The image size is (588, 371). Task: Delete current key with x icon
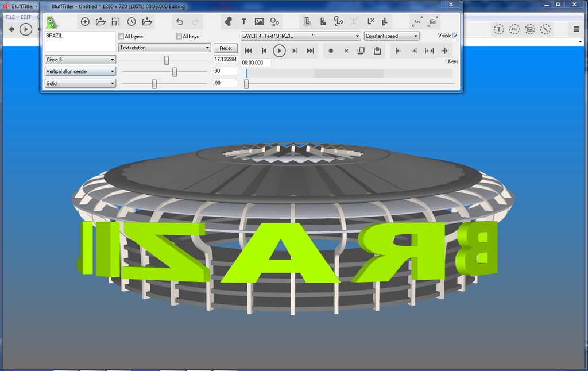point(346,51)
